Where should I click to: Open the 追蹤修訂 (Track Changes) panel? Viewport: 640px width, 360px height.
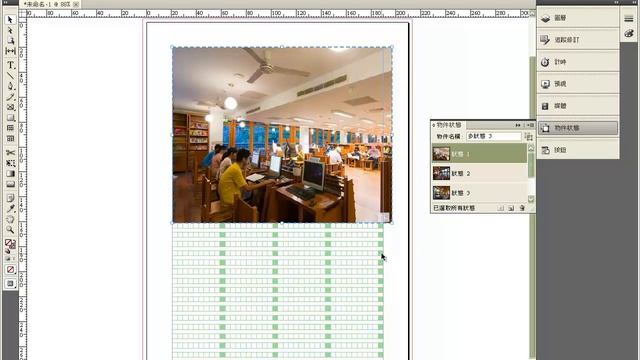pyautogui.click(x=578, y=40)
